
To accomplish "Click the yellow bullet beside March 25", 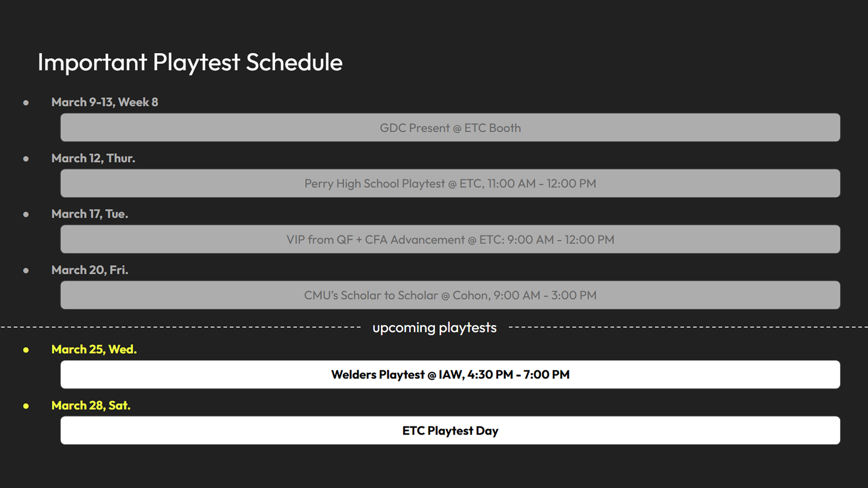I will click(x=26, y=350).
